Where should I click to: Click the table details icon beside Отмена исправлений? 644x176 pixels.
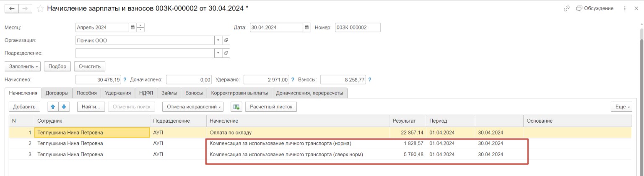click(x=236, y=107)
